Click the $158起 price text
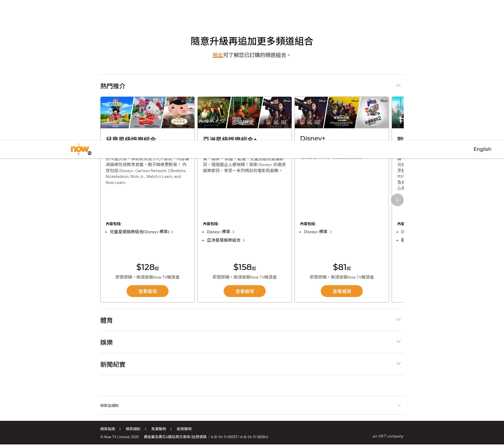Screen dimensions: 504x446 (x=245, y=267)
